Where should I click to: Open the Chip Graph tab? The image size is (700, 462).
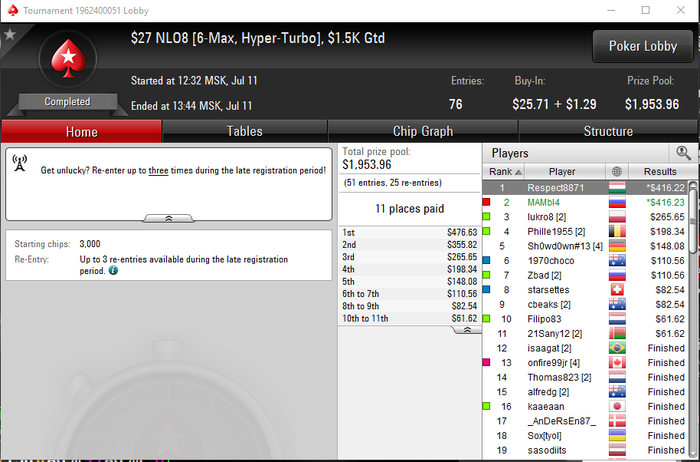point(423,131)
